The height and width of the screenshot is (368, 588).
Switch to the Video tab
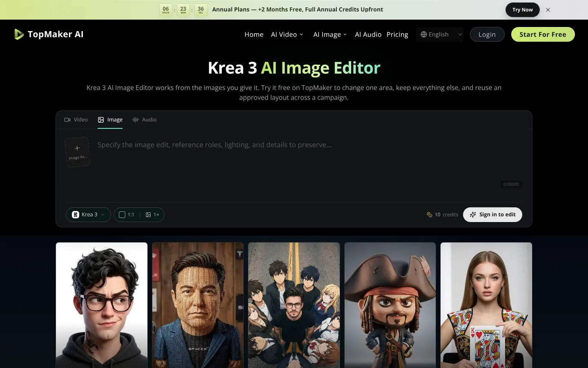coord(76,120)
